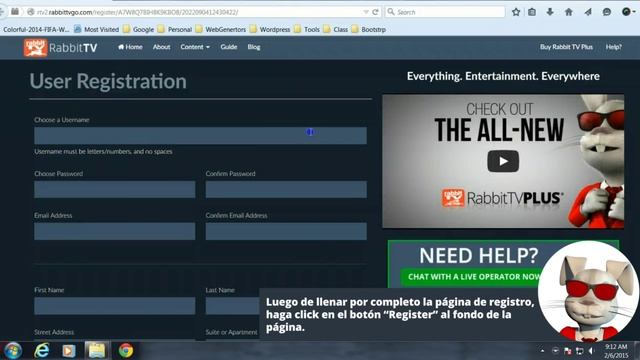Open the About page
The width and height of the screenshot is (640, 360).
coord(161,47)
